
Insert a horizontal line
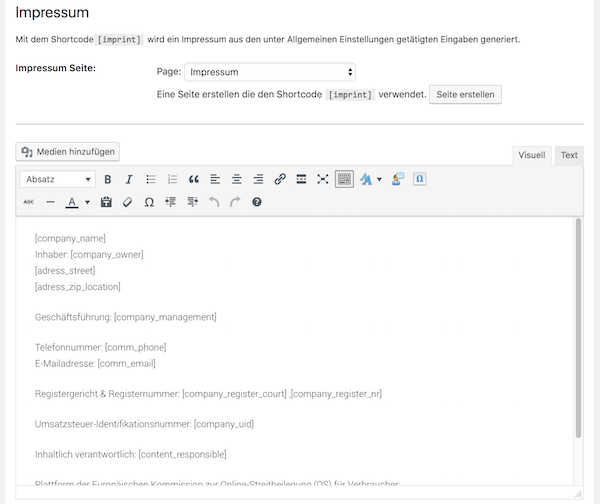[50, 202]
